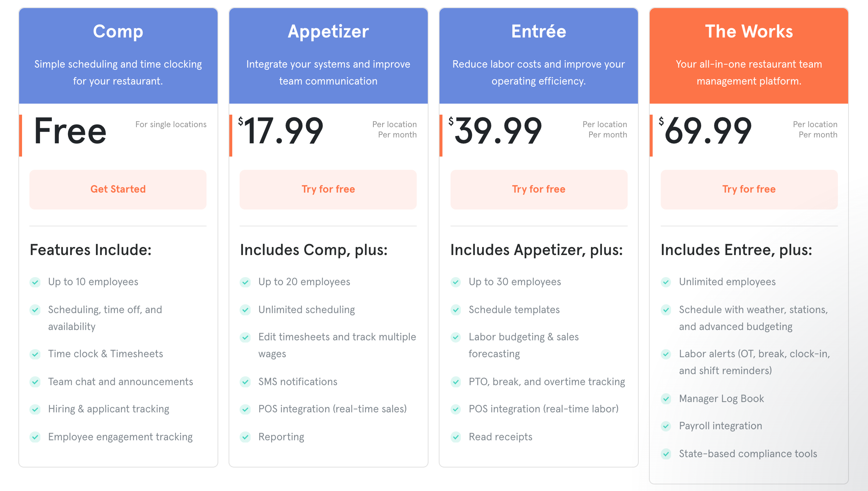Click the checkmark beside State-based compliance tools
The width and height of the screenshot is (868, 491).
666,454
